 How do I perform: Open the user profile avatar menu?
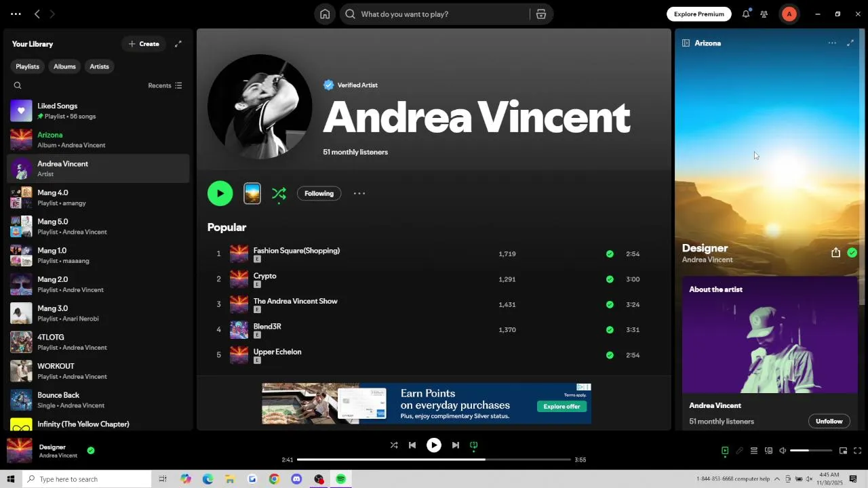(789, 14)
